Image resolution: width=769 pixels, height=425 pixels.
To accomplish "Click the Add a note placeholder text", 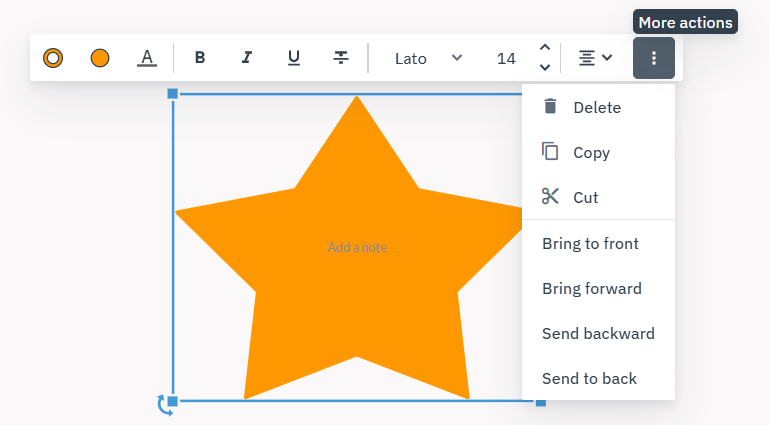I will [x=357, y=247].
